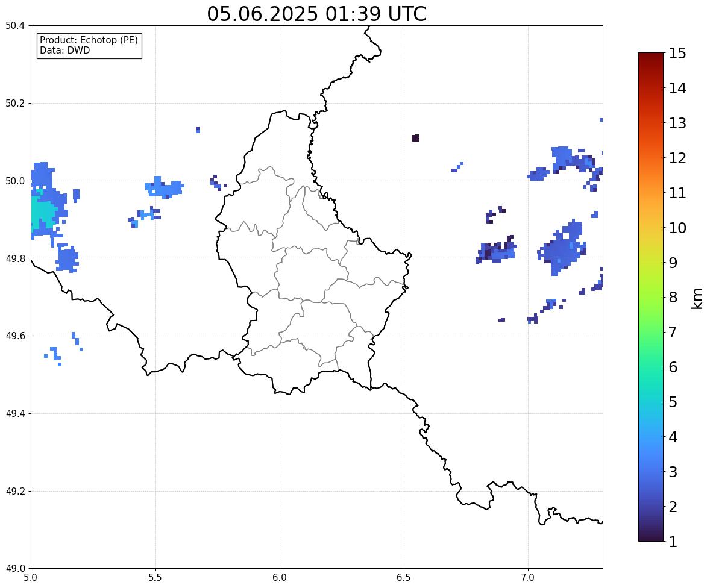Click the latitude axis label 50.0
This screenshot has width=710, height=588.
(x=14, y=181)
